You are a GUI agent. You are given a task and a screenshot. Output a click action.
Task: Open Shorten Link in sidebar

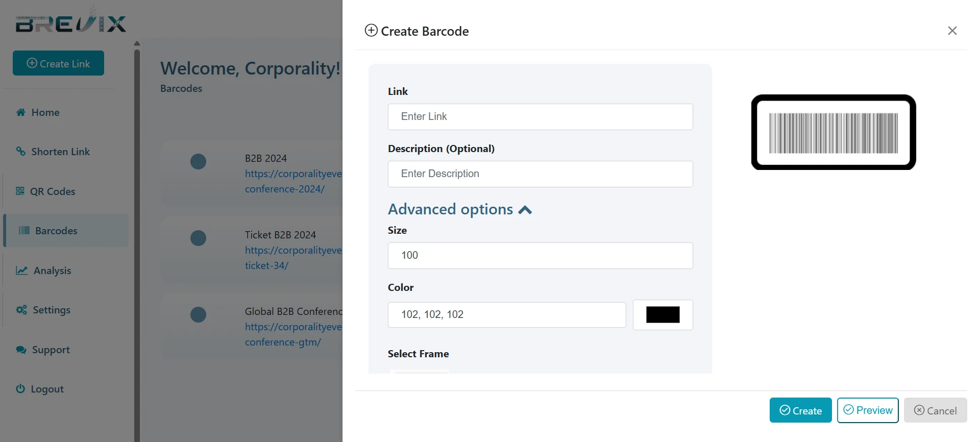pyautogui.click(x=60, y=152)
